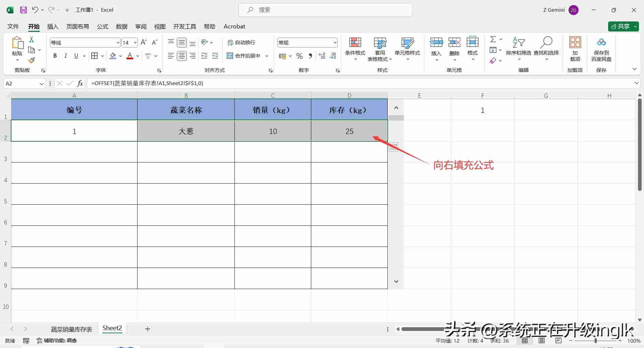644x348 pixels.
Task: Click the search box (搜索)
Action: pos(325,10)
